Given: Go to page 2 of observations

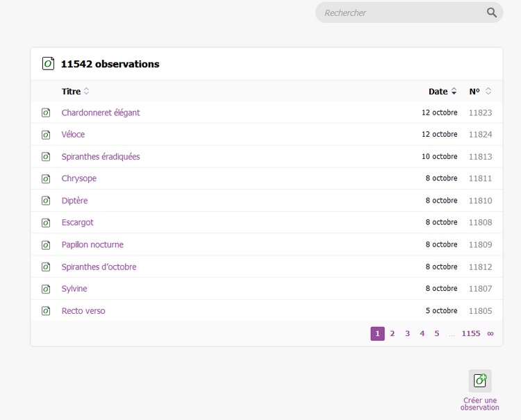Looking at the screenshot, I should pyautogui.click(x=392, y=334).
